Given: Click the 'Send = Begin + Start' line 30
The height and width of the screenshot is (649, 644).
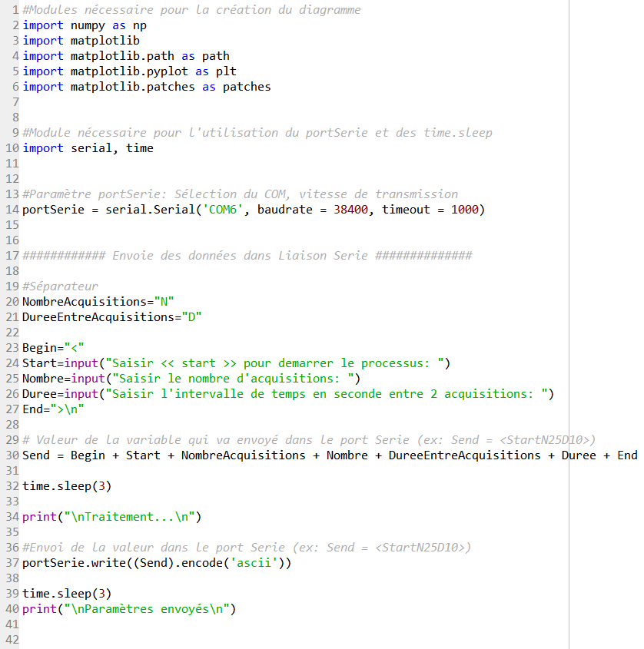Looking at the screenshot, I should pyautogui.click(x=330, y=455).
